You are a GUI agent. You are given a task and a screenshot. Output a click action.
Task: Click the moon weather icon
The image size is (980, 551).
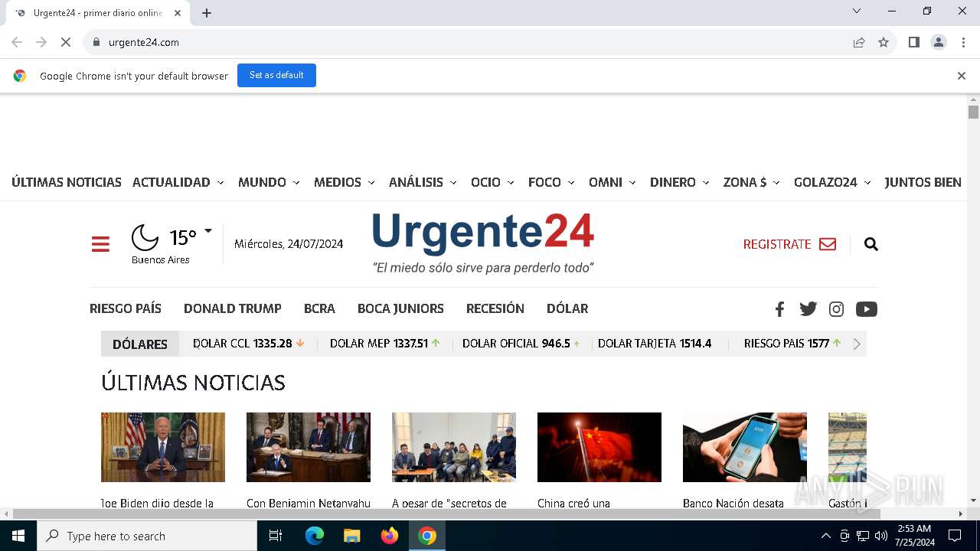(145, 237)
